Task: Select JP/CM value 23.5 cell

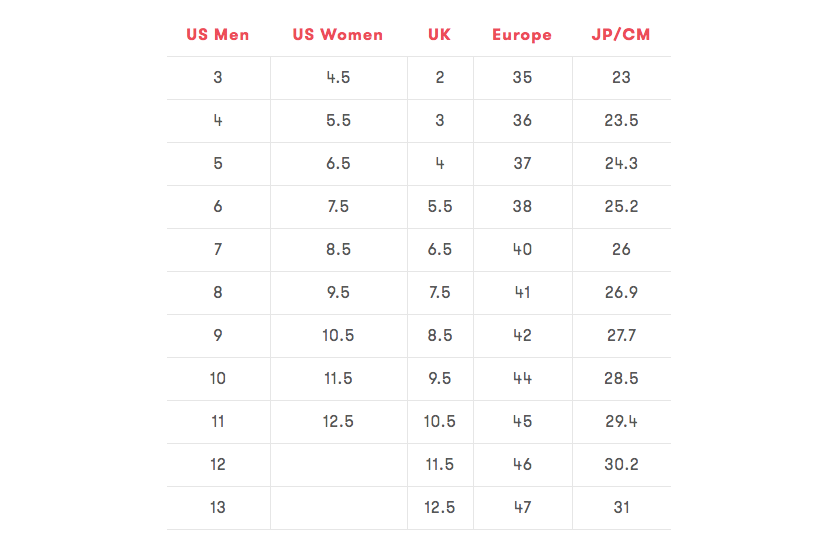Action: (x=621, y=121)
